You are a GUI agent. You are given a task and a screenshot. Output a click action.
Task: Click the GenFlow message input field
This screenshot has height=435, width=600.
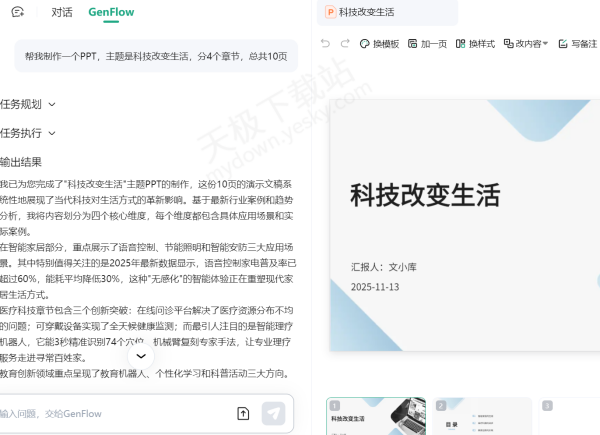click(x=110, y=413)
